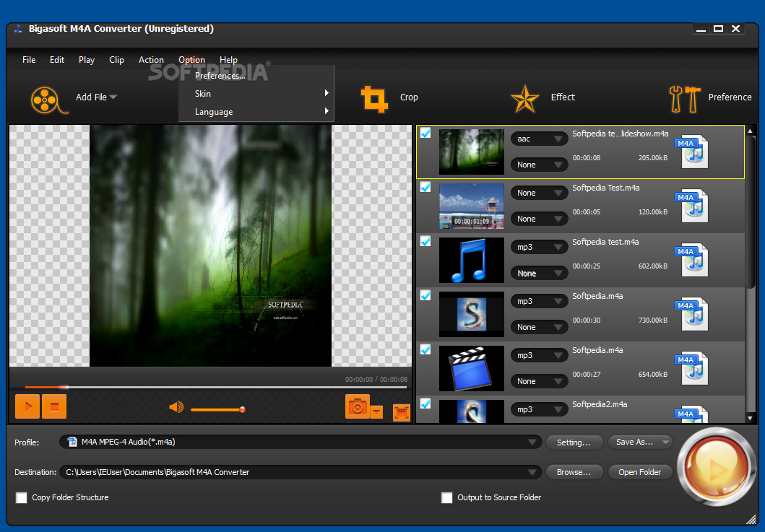
Task: Uncheck the 602.00kB Softpedia test.m4a checkbox
Action: tap(425, 241)
